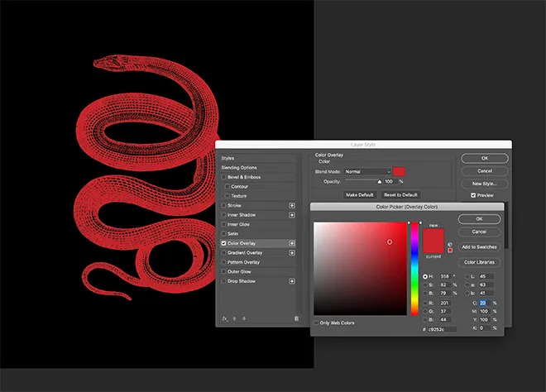The width and height of the screenshot is (546, 392).
Task: Click the vertical hue spectrum slider
Action: 414,269
